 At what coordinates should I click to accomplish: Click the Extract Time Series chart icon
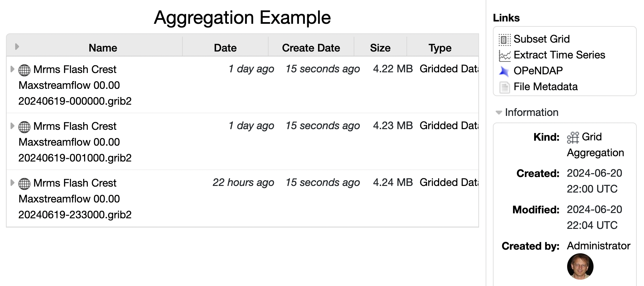click(504, 55)
